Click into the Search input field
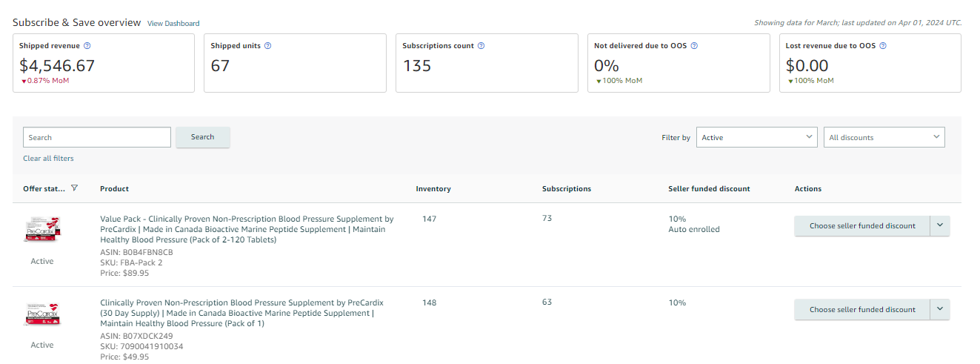Viewport: 980px width, 364px height. click(97, 137)
